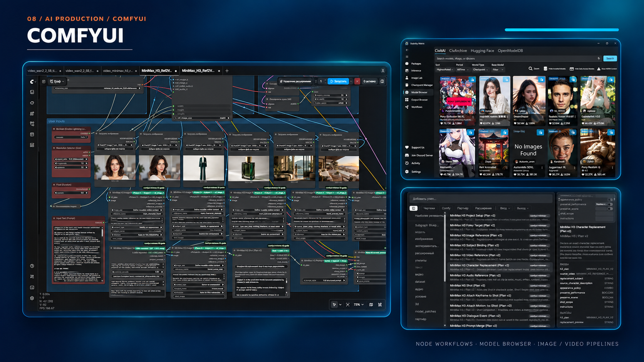
Task: Open the Period All Time dropdown
Action: (462, 70)
